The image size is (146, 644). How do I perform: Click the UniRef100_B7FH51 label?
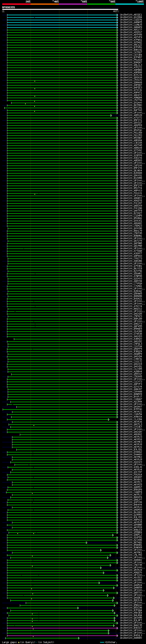(x=131, y=48)
